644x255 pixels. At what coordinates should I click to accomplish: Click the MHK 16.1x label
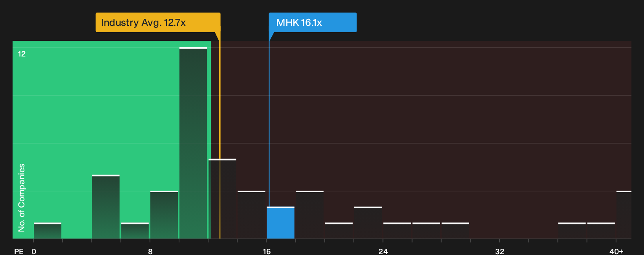(x=313, y=22)
